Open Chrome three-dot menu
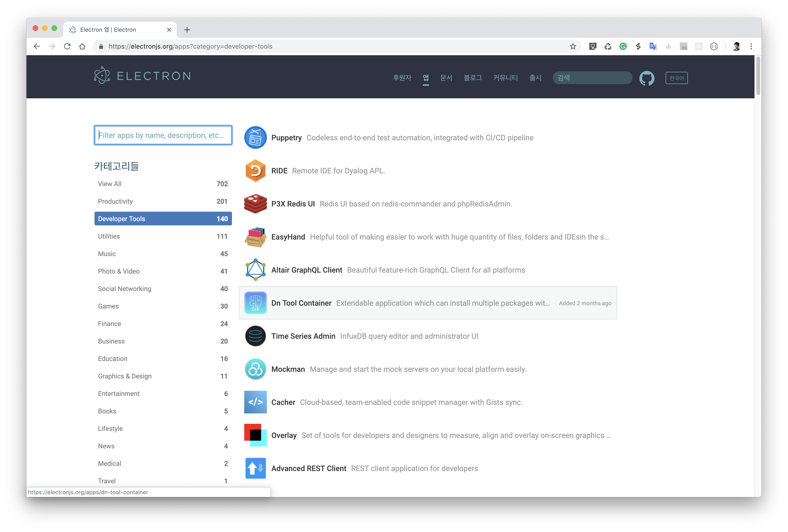The width and height of the screenshot is (788, 532). 751,47
